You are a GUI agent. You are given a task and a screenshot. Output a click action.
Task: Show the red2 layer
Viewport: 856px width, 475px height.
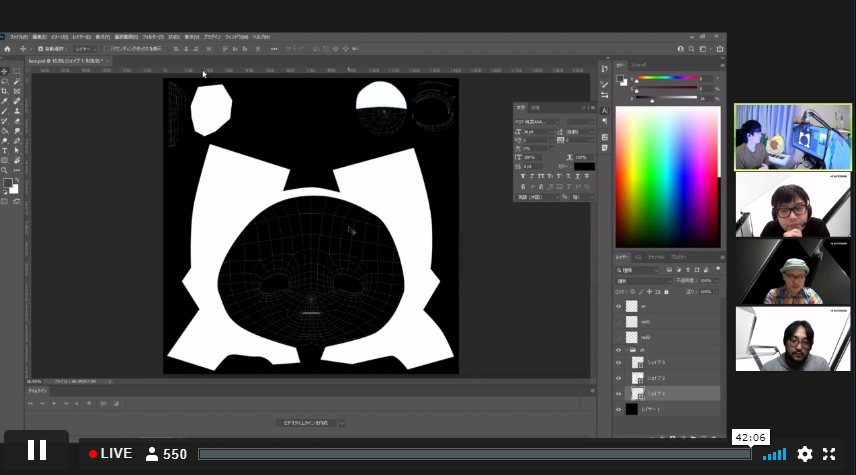619,337
